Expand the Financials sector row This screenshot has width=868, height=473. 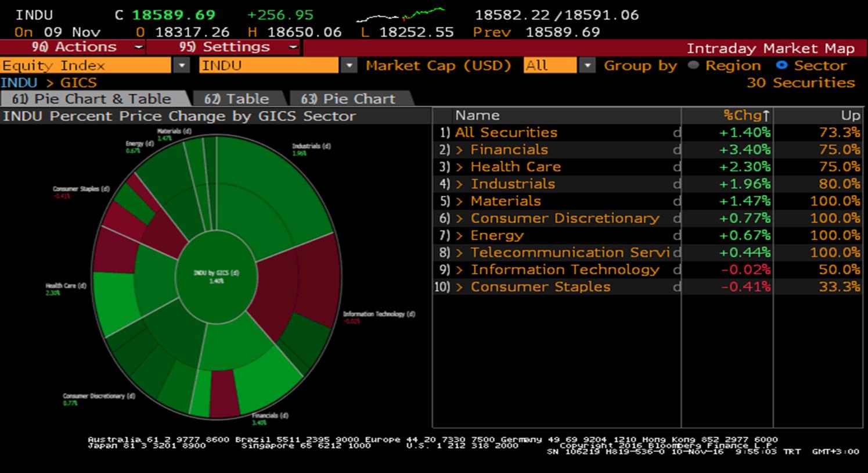pos(459,150)
